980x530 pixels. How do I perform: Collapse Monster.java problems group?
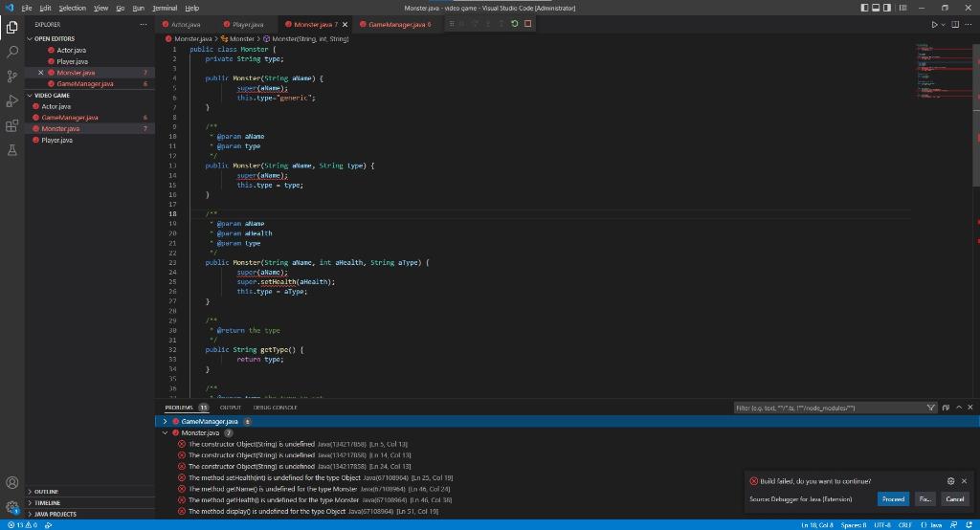[x=165, y=433]
